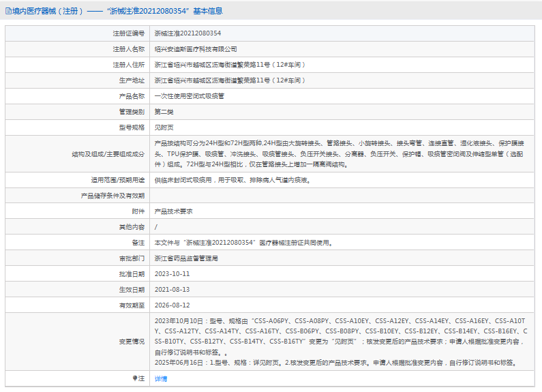
Task: Click the 产品储存条件及有效期 label
Action: (x=112, y=196)
